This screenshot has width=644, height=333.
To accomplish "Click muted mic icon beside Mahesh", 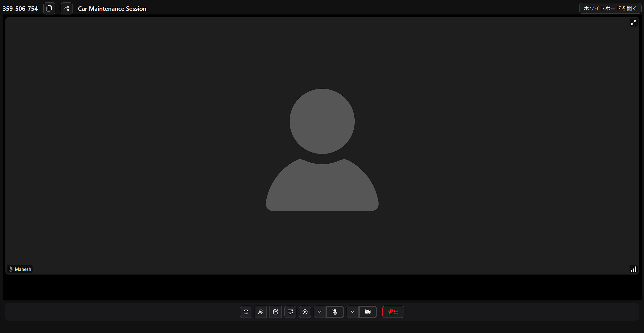I will [x=11, y=269].
